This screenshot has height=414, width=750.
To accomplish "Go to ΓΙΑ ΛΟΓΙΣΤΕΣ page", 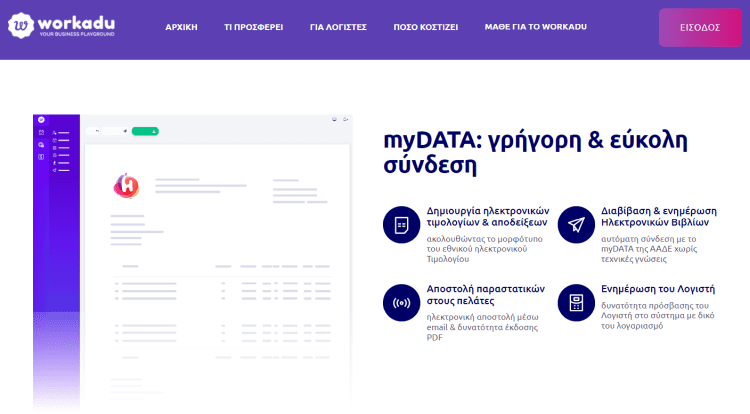I will tap(338, 27).
